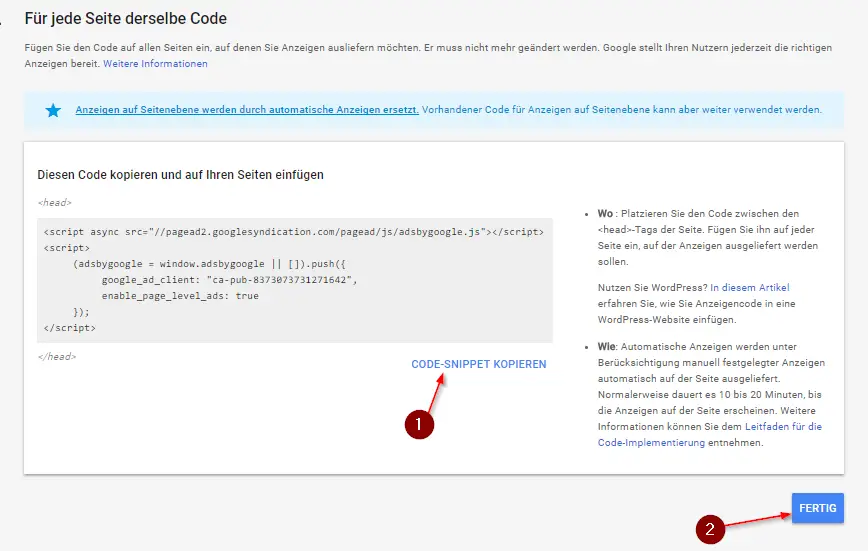Image resolution: width=868 pixels, height=551 pixels.
Task: Click the Wo bullet label
Action: tap(605, 214)
